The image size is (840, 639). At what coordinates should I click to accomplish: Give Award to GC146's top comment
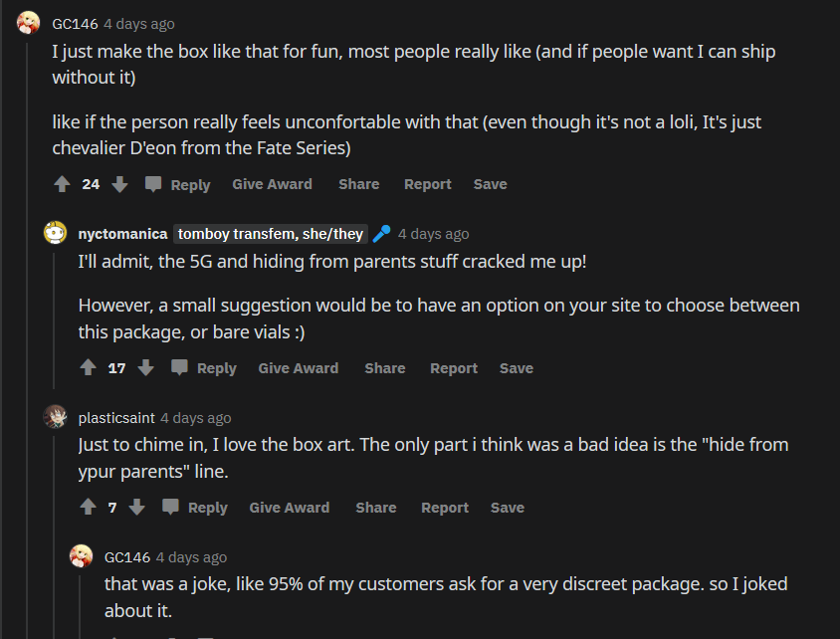[x=272, y=184]
